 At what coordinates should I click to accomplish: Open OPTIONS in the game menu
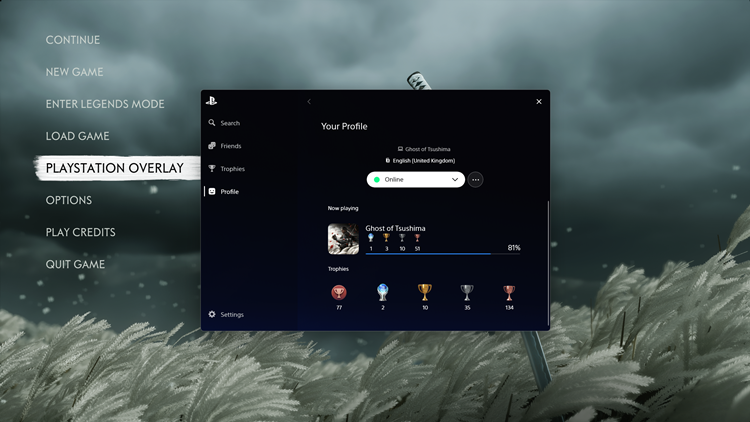[x=68, y=200]
